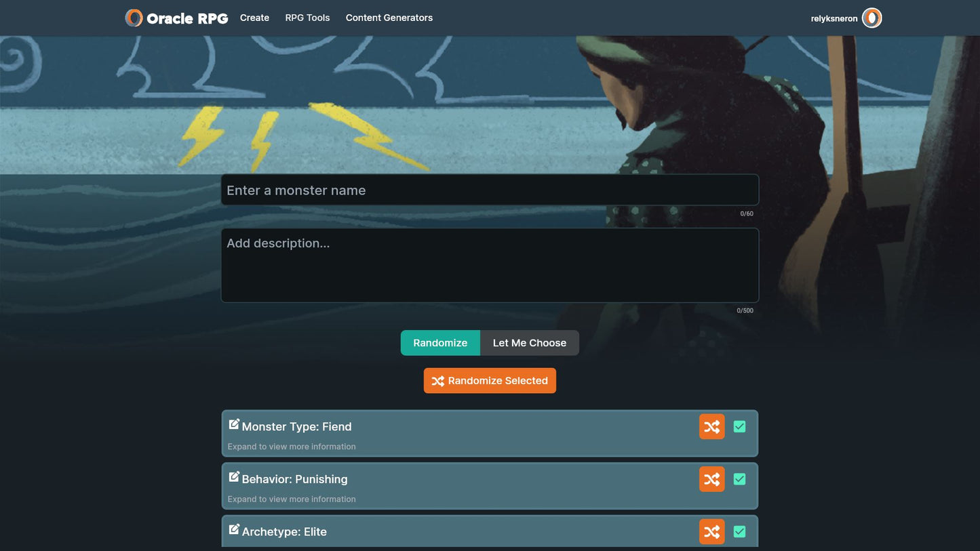
Task: Expand the Archetype: Elite panel
Action: [x=441, y=533]
